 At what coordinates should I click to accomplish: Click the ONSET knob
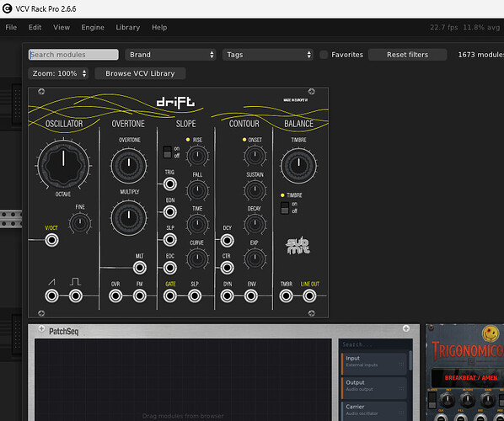click(x=255, y=156)
